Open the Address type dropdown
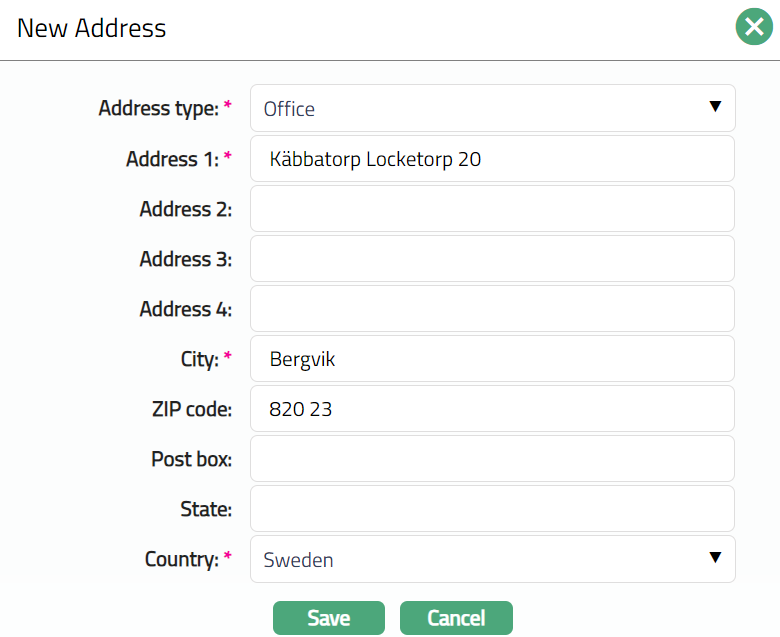This screenshot has width=780, height=637. click(x=492, y=108)
